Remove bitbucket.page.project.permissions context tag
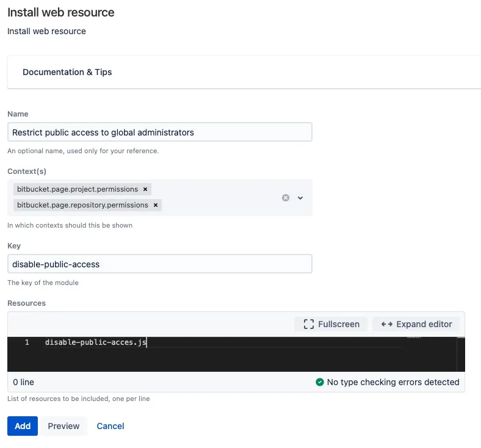Screen dimensions: 481x448 (x=145, y=189)
